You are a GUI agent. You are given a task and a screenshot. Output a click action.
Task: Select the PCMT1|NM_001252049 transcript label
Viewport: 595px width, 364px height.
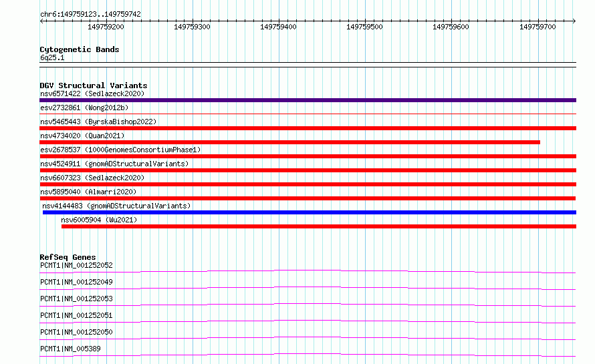(x=76, y=282)
